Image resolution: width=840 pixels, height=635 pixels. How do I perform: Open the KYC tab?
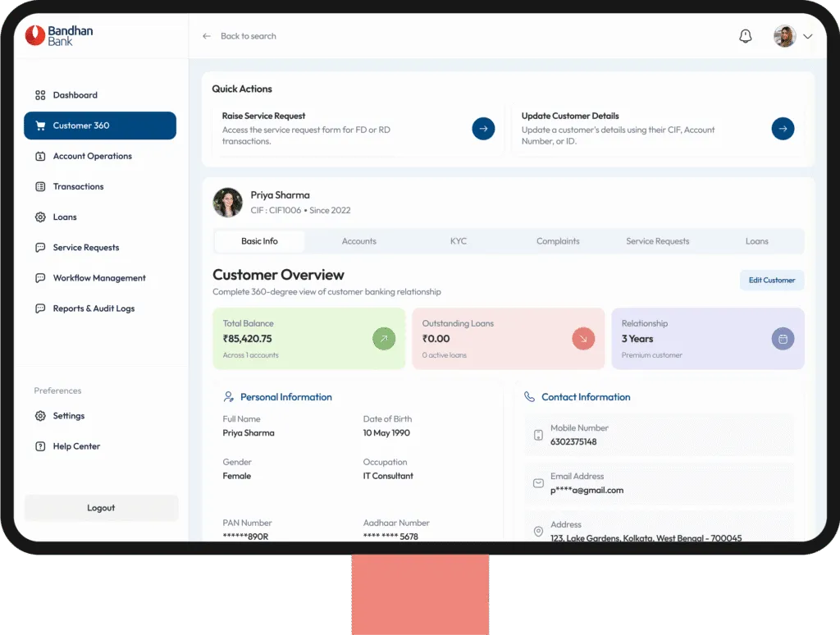(x=459, y=241)
